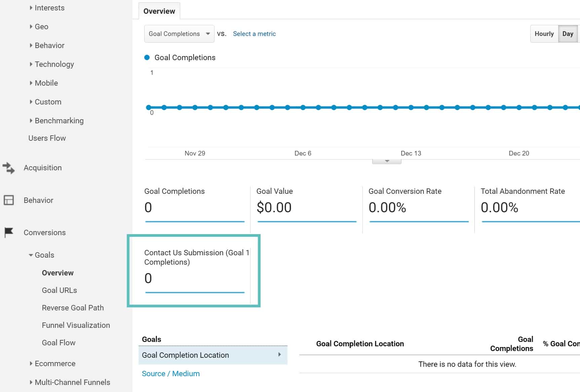Screen dimensions: 580x392
Task: Switch the chart to Hourly view
Action: 544,34
